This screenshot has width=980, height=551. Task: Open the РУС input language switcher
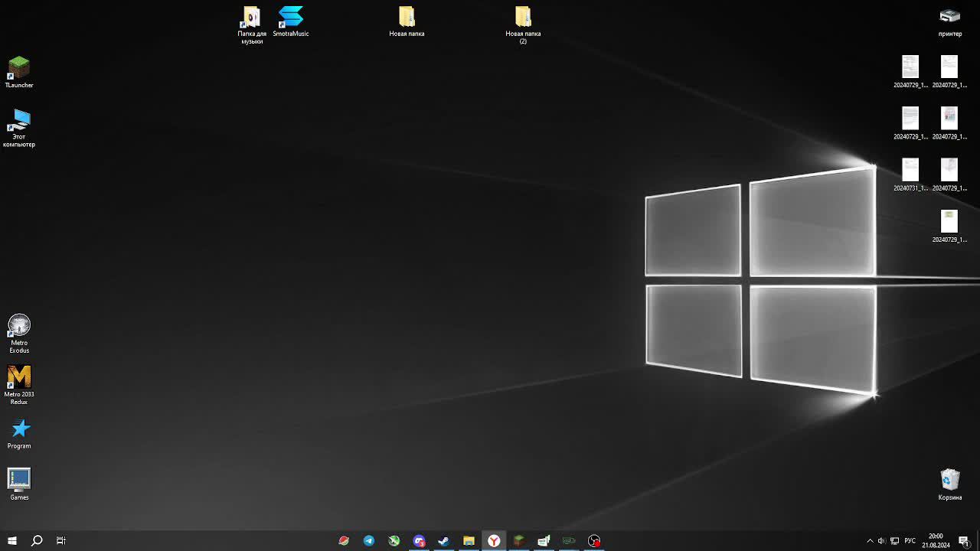(910, 541)
